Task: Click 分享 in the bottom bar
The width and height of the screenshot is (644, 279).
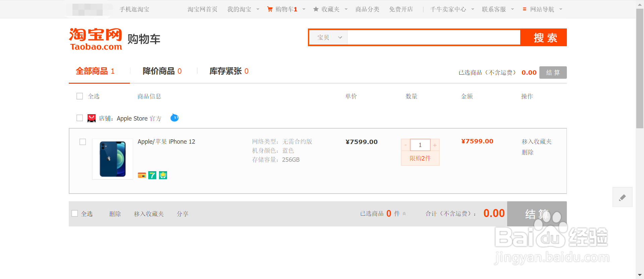Action: [182, 214]
